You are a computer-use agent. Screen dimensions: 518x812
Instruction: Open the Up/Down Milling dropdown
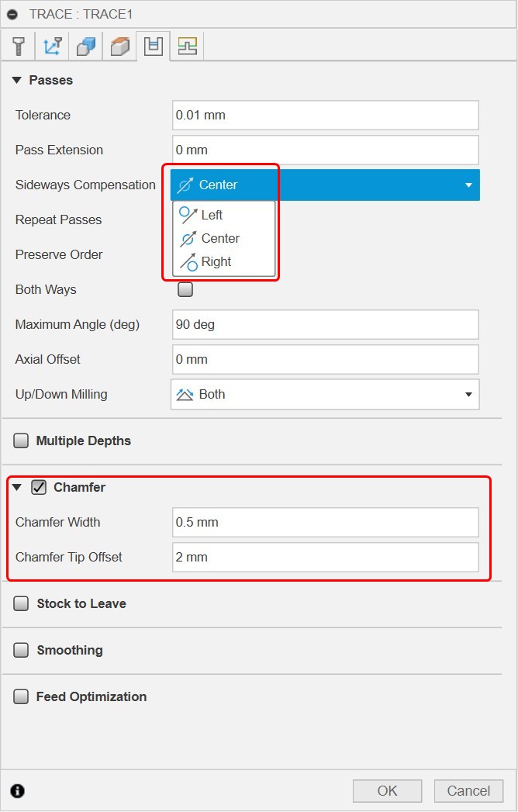[x=325, y=395]
